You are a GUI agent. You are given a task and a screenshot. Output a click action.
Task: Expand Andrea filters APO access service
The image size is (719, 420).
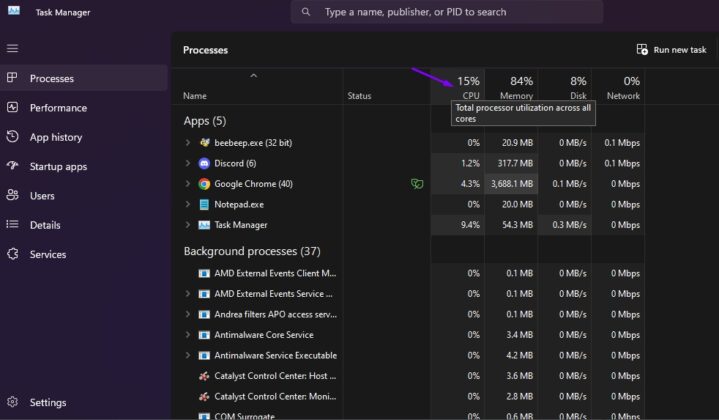click(x=188, y=315)
